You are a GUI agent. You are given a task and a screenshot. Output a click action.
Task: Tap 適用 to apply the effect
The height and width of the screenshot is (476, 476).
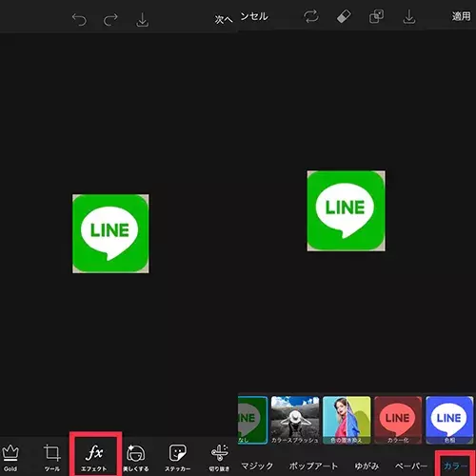pyautogui.click(x=461, y=16)
